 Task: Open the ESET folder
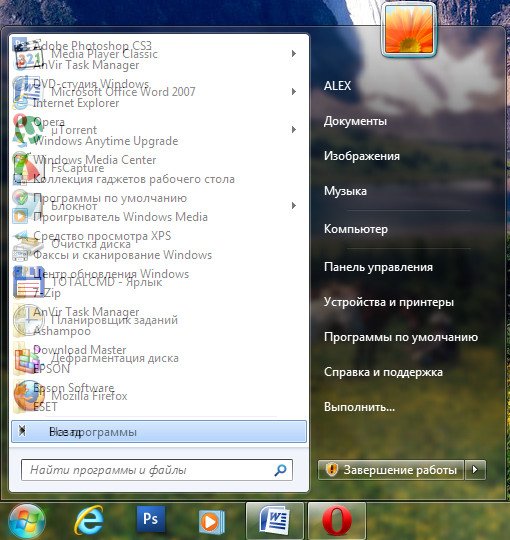(x=45, y=407)
